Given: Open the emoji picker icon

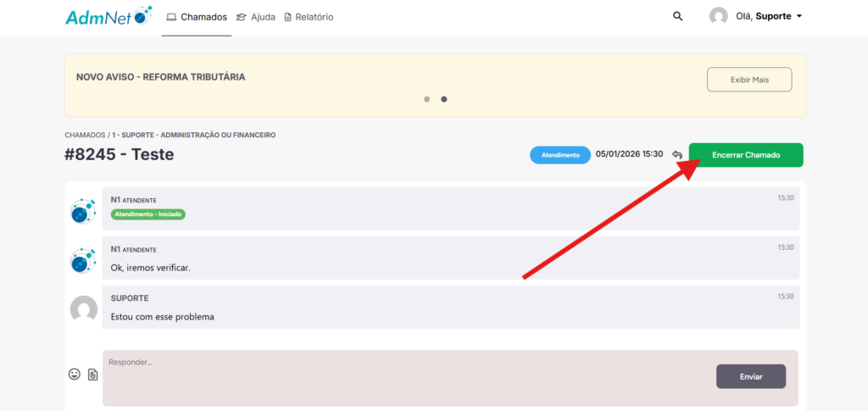Looking at the screenshot, I should pos(75,374).
